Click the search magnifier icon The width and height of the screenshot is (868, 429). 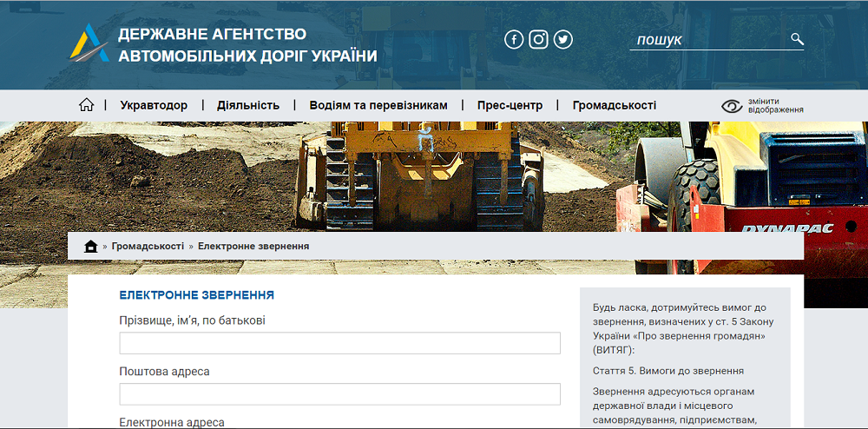797,39
